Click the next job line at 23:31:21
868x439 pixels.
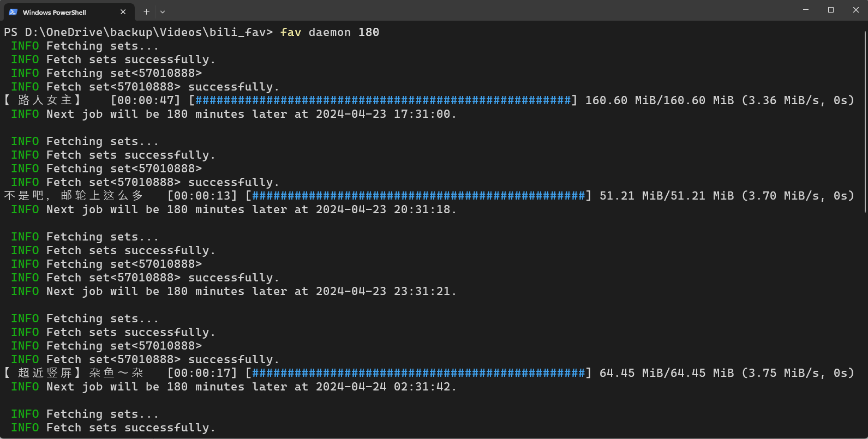[234, 291]
